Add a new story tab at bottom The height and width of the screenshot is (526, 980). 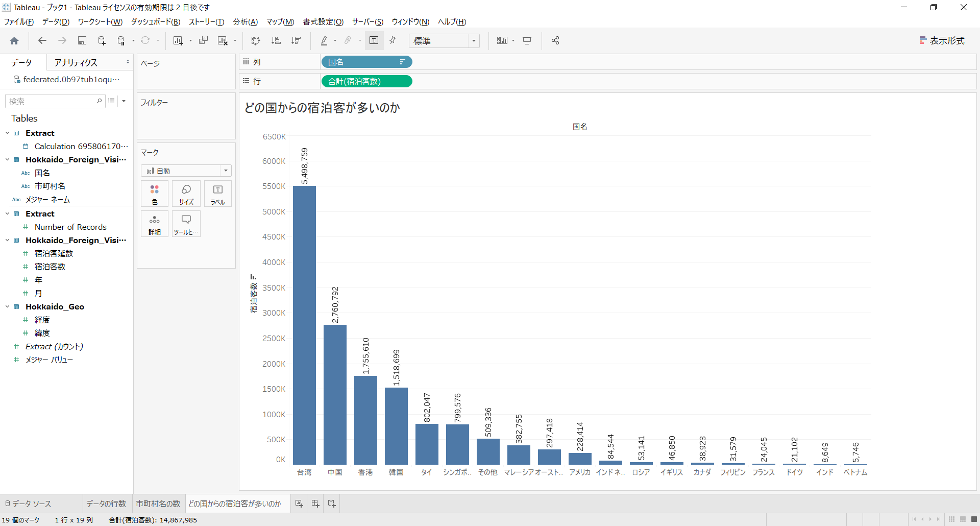coord(332,504)
